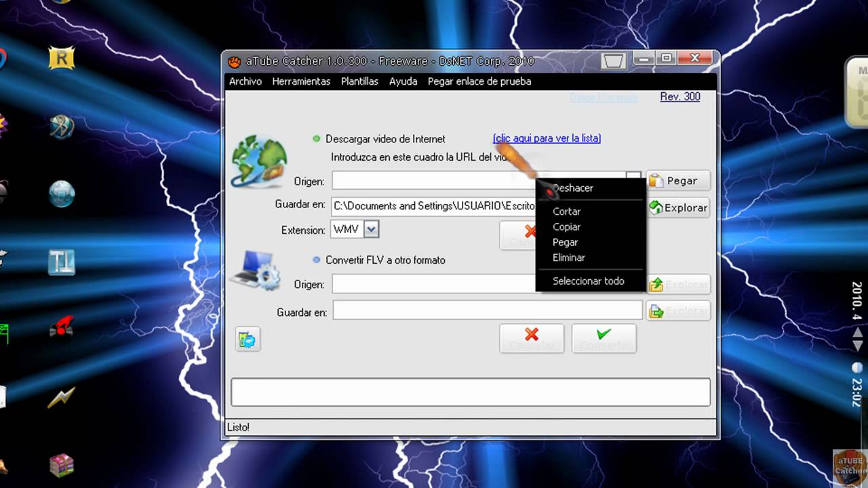The image size is (868, 488).
Task: Click the Rev. 300 link
Action: (680, 97)
